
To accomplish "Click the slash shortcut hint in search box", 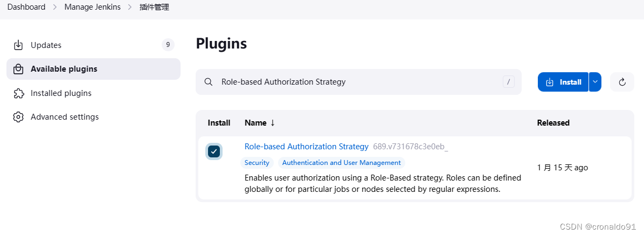I will pos(509,82).
